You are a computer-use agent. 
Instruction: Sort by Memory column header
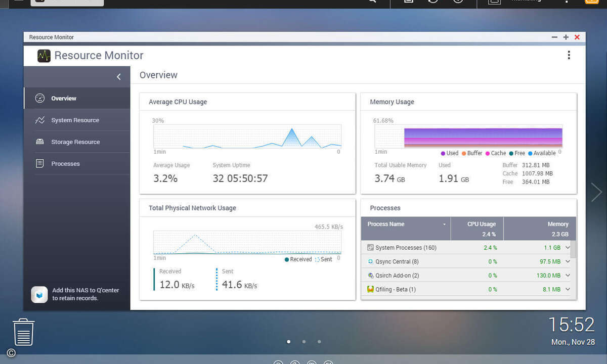(x=540, y=229)
